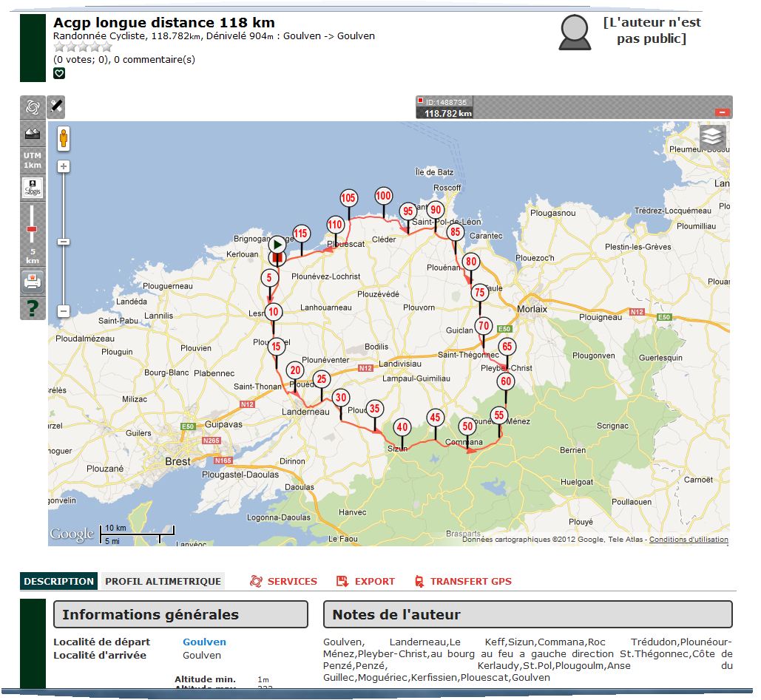Zoom out with the minus button
The width and height of the screenshot is (761, 700).
pos(64,311)
